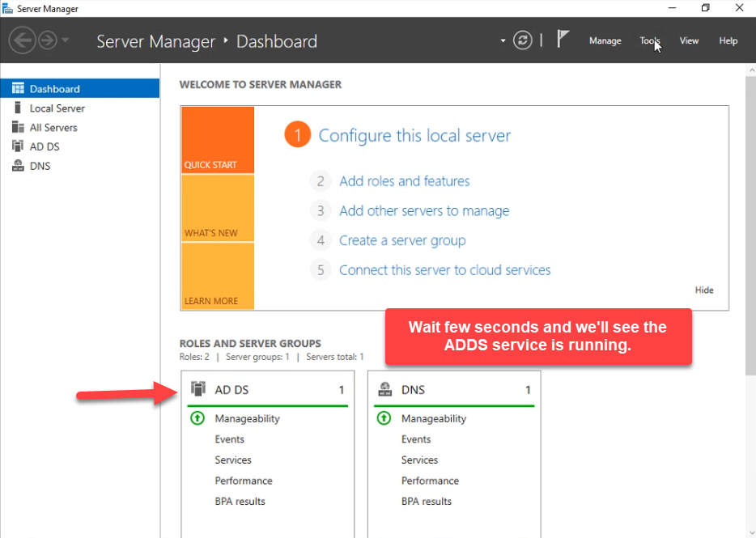
Task: Open the What's New tile
Action: 218,208
